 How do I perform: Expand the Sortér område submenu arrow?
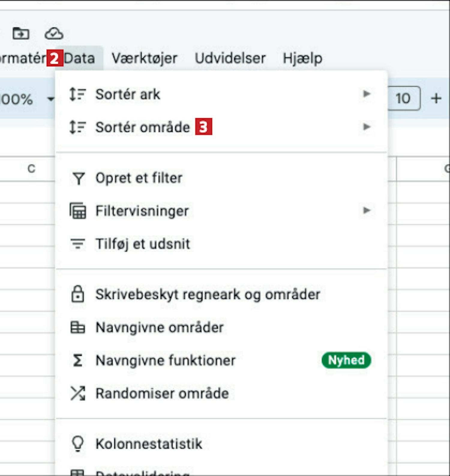pos(366,127)
